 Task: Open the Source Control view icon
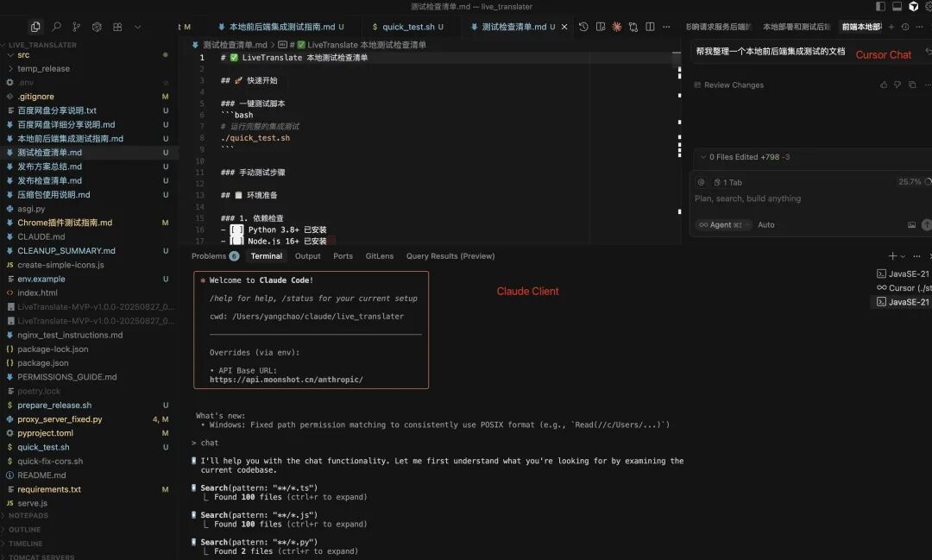tap(76, 27)
